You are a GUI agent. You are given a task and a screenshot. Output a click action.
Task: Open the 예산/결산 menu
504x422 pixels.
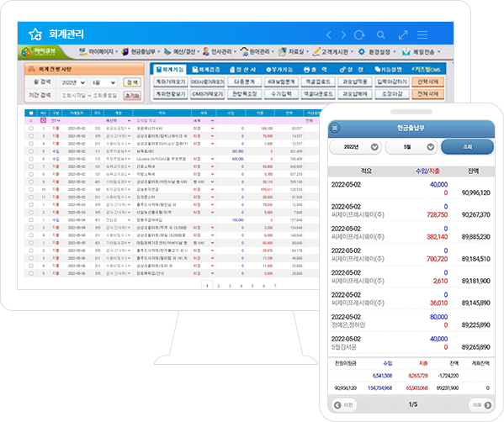pos(182,52)
